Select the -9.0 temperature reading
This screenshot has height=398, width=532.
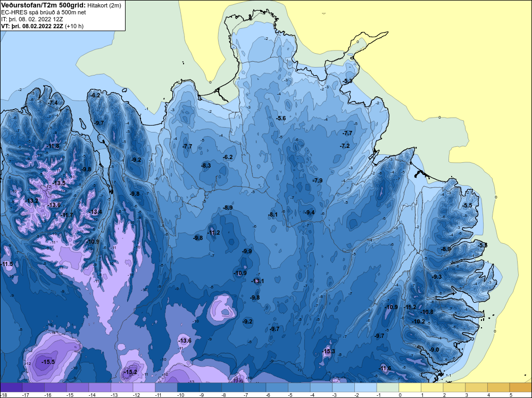[x=434, y=350]
